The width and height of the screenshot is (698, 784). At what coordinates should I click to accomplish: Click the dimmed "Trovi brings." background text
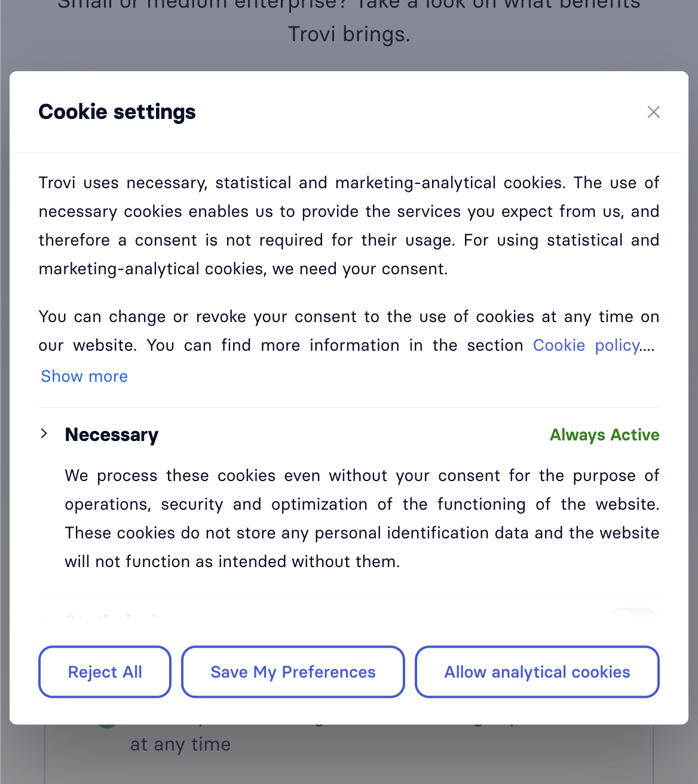(349, 34)
